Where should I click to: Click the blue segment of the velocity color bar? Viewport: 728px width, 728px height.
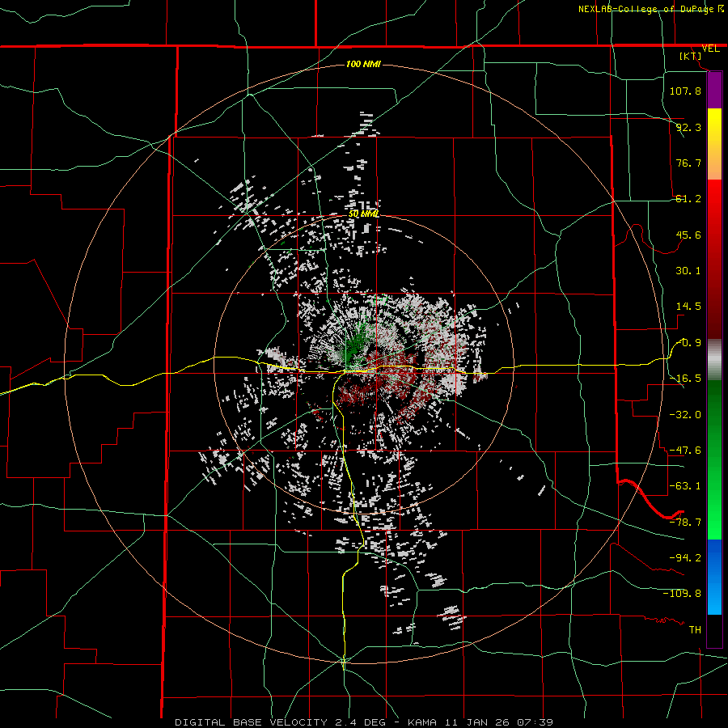(714, 577)
